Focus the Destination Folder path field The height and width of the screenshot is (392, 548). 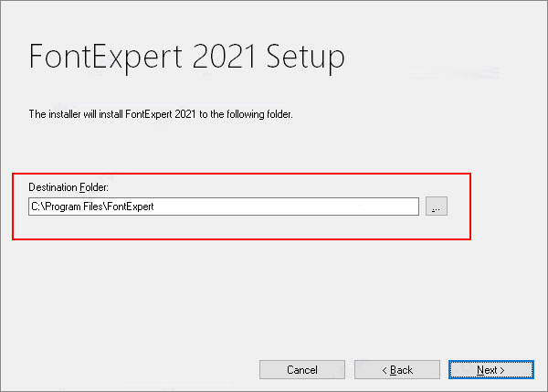[224, 207]
